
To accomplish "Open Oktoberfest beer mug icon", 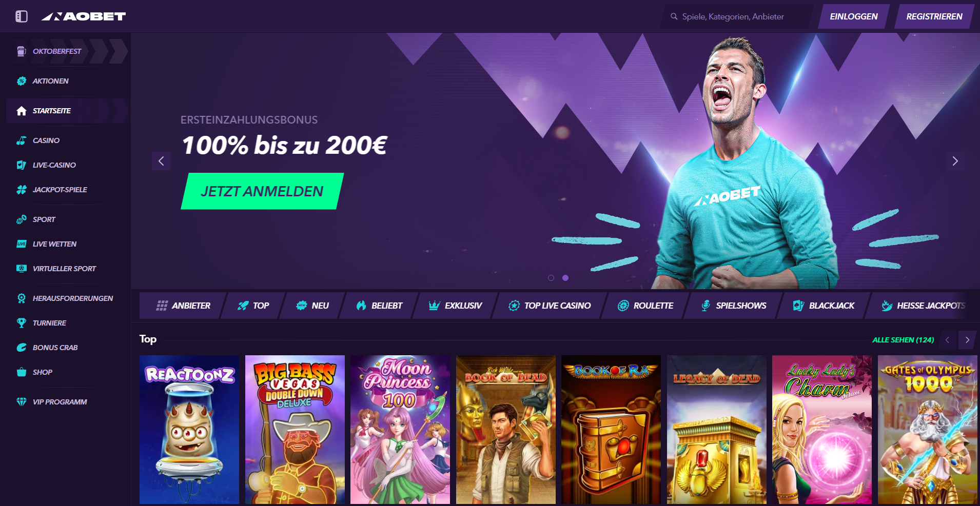I will pyautogui.click(x=21, y=51).
